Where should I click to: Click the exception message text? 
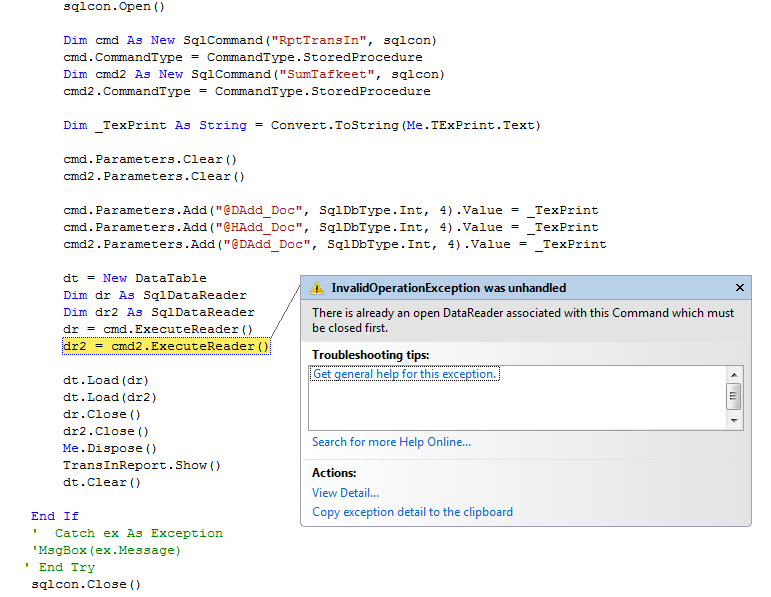523,320
